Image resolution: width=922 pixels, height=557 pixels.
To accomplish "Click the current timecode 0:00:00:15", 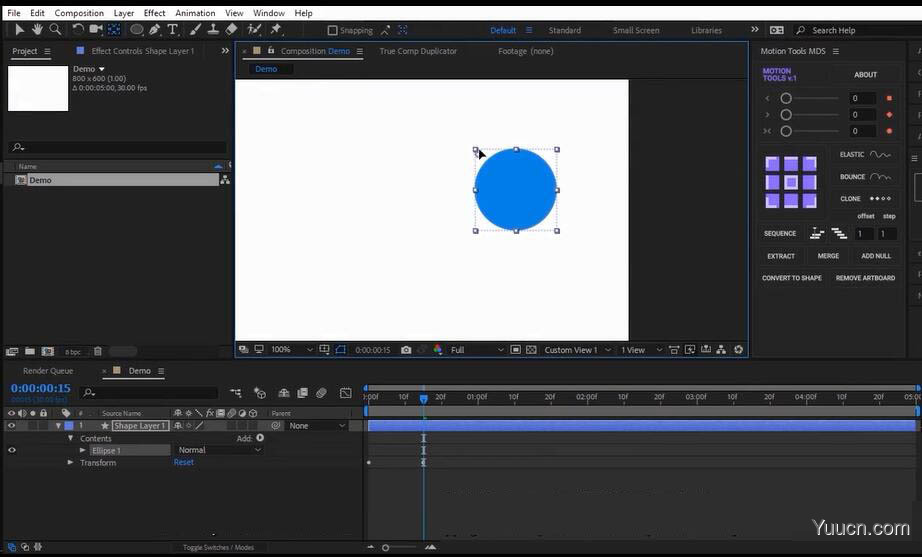I will [41, 388].
